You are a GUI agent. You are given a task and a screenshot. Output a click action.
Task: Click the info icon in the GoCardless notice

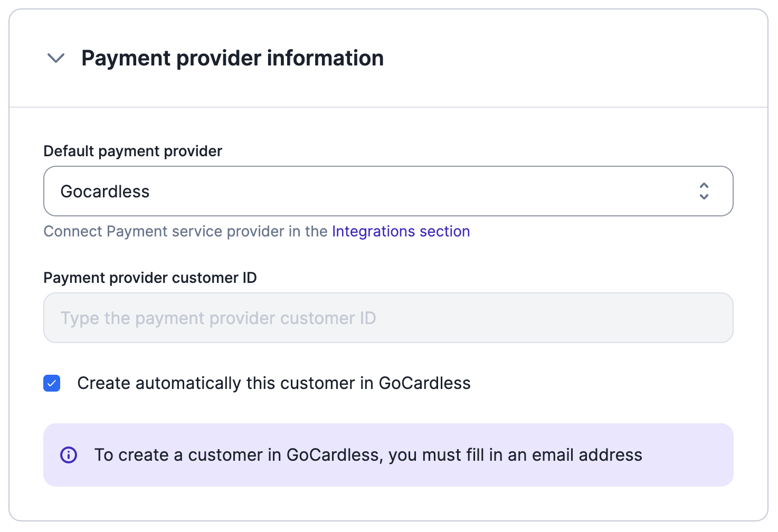[69, 455]
